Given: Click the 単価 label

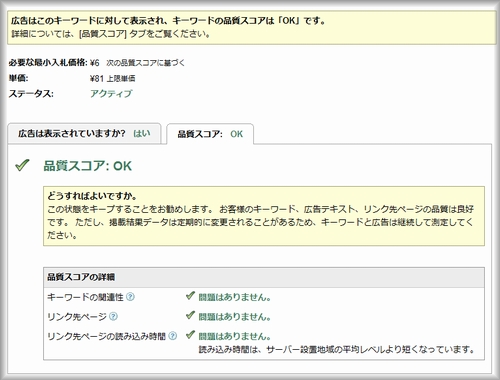Looking at the screenshot, I should [18, 78].
